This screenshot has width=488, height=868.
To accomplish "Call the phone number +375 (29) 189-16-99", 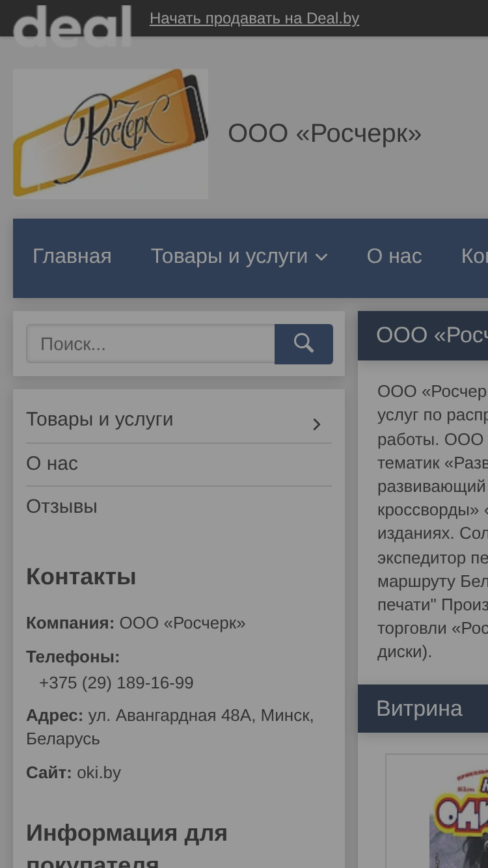I will coord(116,683).
